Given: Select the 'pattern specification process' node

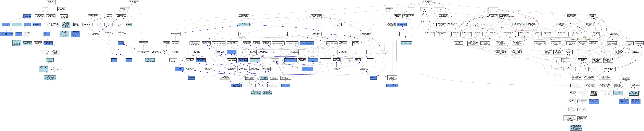Looking at the screenshot, I should click(x=176, y=34).
